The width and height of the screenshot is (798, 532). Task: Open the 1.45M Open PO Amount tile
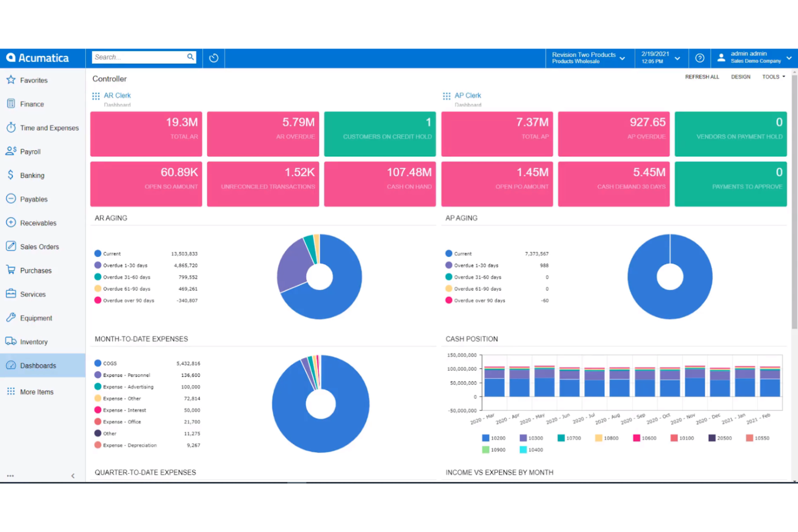pos(497,184)
